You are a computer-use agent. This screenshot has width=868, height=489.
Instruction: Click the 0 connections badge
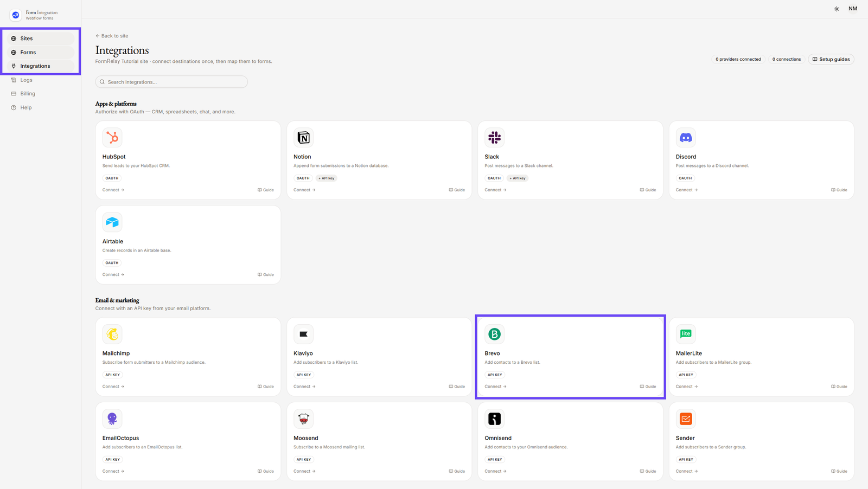(x=787, y=59)
